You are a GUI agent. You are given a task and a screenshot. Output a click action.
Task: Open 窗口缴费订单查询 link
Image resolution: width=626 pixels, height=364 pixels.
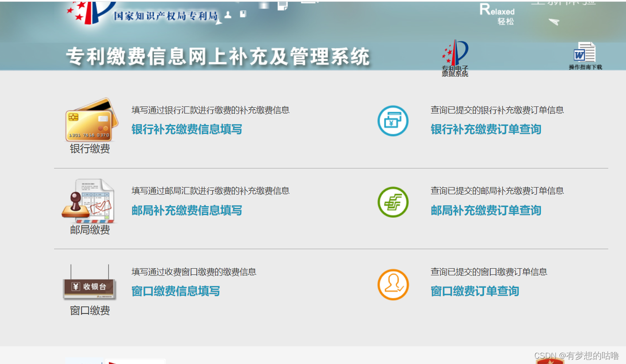(475, 291)
